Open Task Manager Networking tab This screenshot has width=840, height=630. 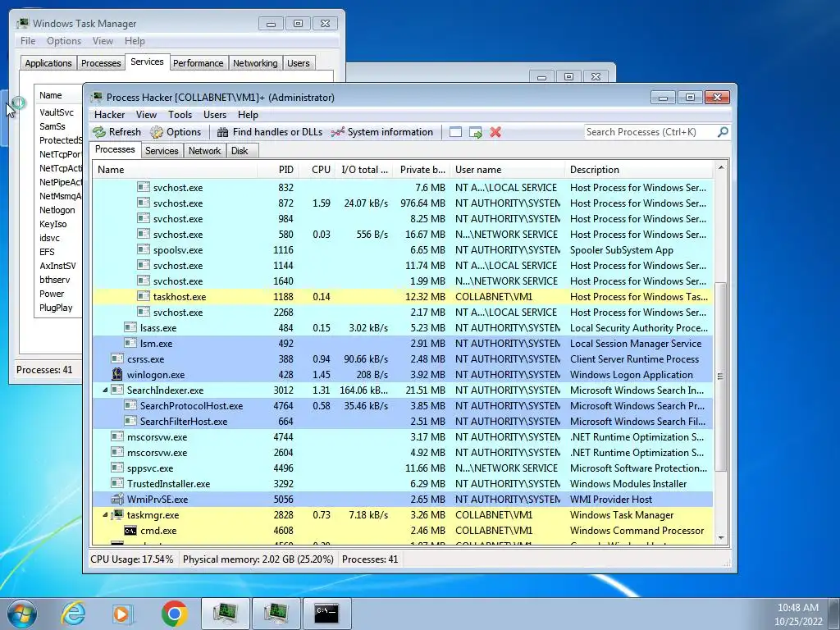click(x=255, y=63)
